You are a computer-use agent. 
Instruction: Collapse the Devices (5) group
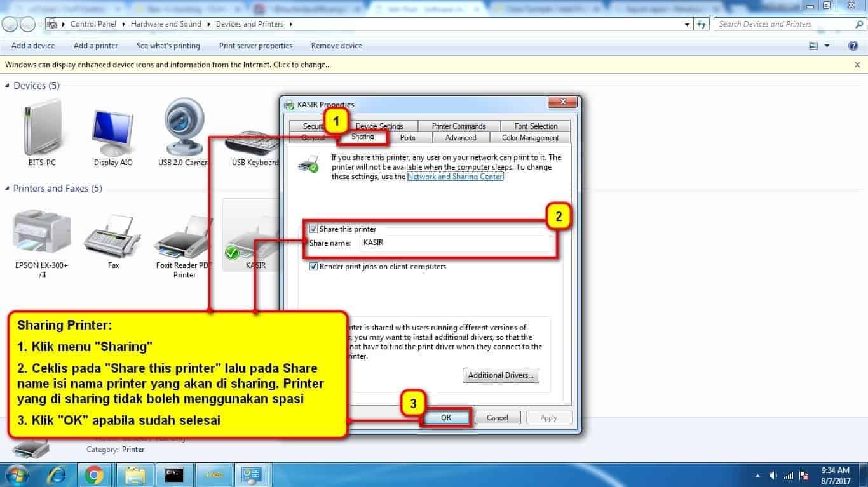pyautogui.click(x=8, y=86)
